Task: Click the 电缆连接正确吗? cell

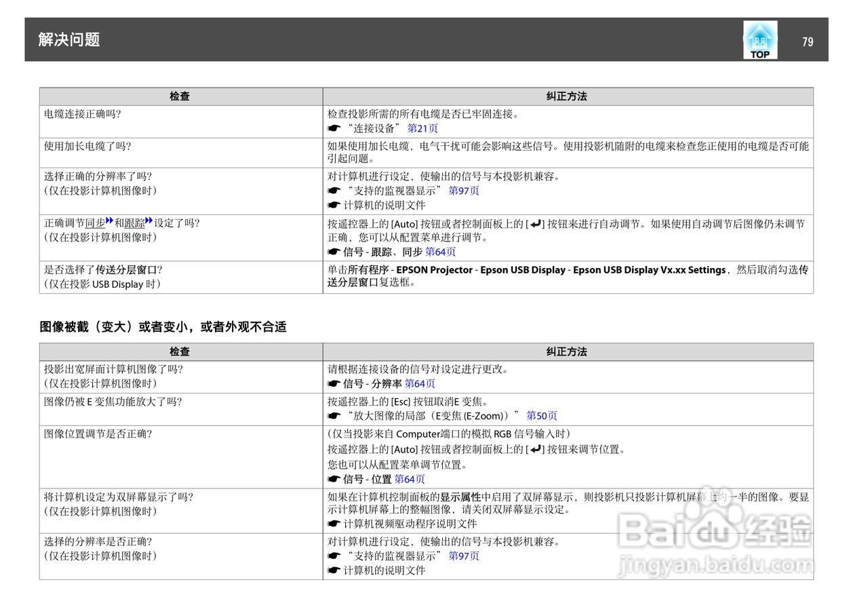Action: pos(180,121)
